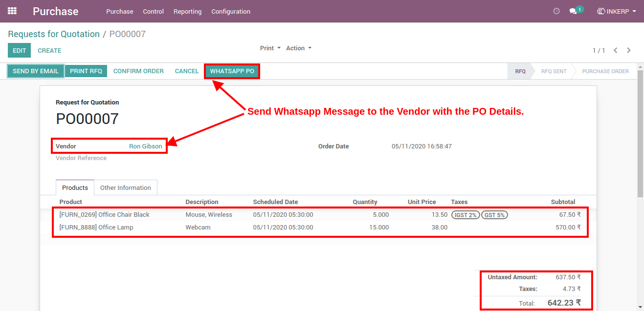Select the RFQ Sent status stage
The height and width of the screenshot is (311, 644).
554,71
